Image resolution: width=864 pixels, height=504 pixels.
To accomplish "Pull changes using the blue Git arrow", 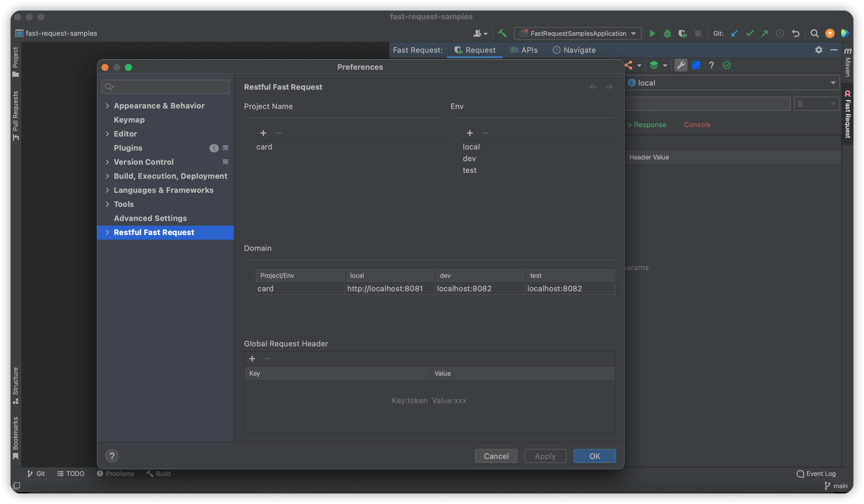I will click(x=734, y=33).
